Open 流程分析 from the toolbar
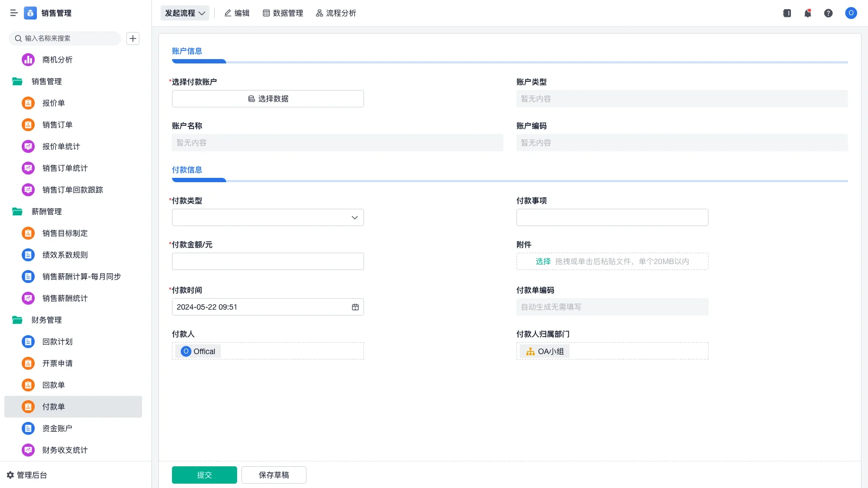This screenshot has height=488, width=868. pyautogui.click(x=336, y=13)
